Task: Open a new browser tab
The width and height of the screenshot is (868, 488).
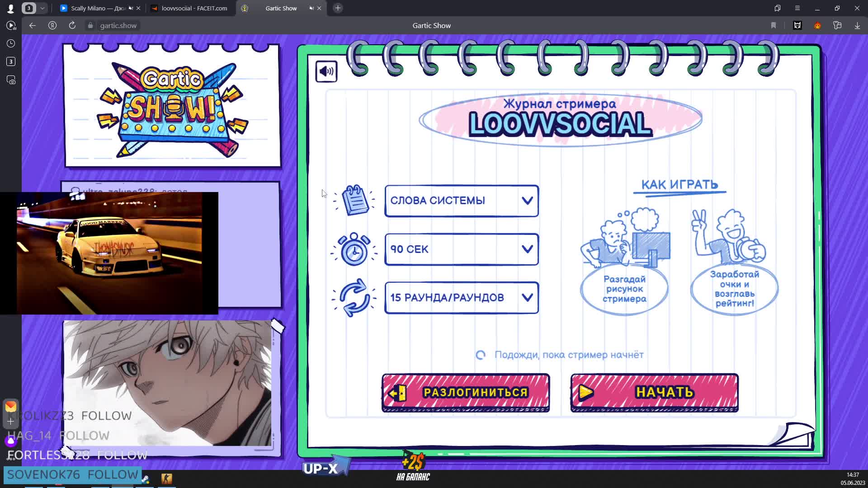Action: point(338,8)
